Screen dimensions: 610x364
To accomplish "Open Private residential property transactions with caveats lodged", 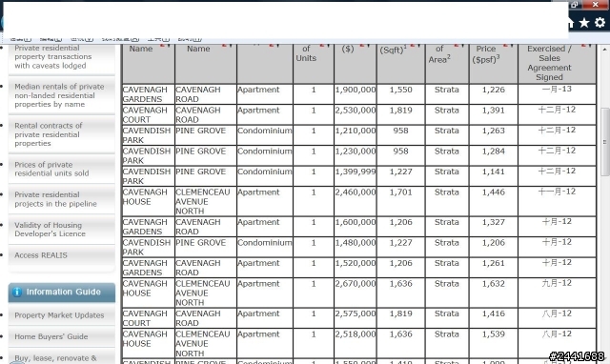I will click(x=53, y=57).
